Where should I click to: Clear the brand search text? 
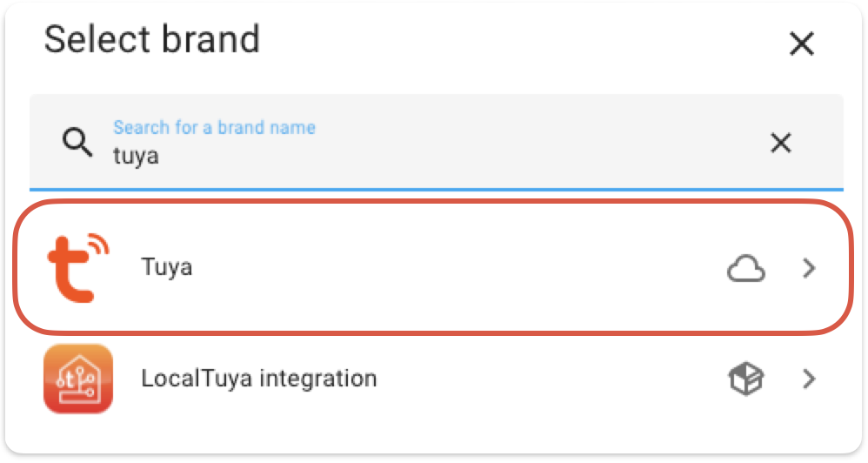pyautogui.click(x=781, y=144)
